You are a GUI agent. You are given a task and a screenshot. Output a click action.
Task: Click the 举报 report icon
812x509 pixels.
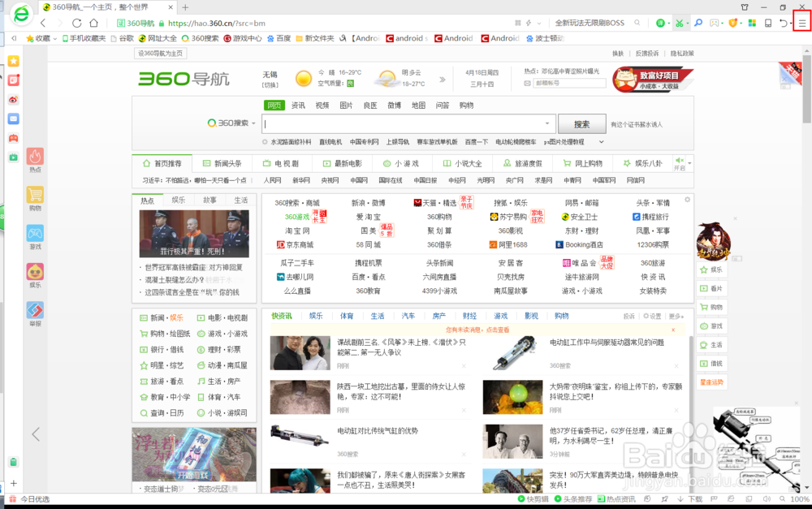(35, 310)
